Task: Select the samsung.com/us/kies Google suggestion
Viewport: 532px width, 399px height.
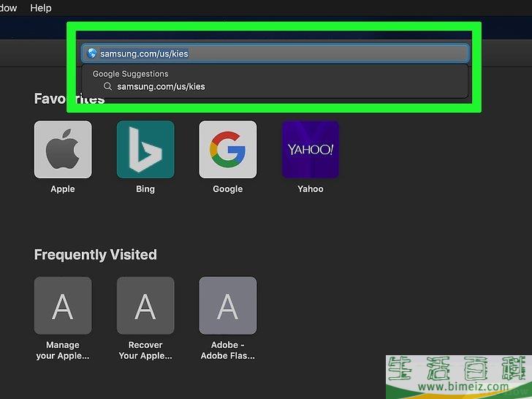Action: (275, 86)
